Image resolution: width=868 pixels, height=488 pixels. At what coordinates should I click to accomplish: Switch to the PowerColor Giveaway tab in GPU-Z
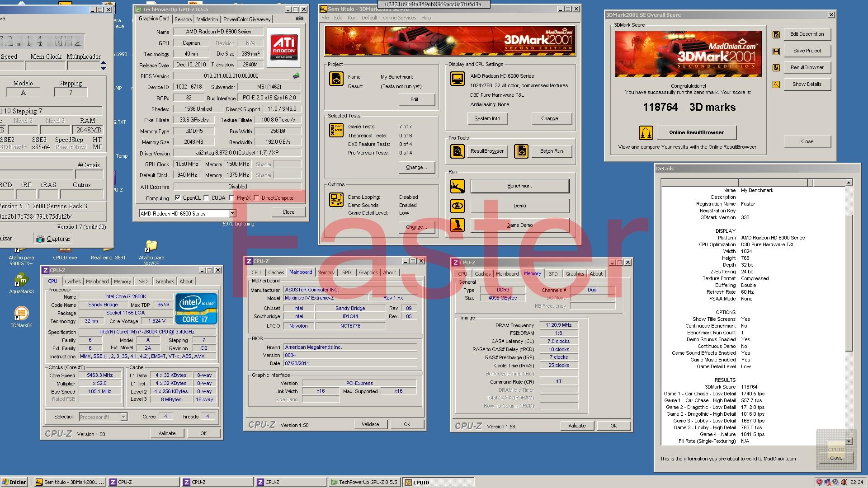(x=247, y=19)
